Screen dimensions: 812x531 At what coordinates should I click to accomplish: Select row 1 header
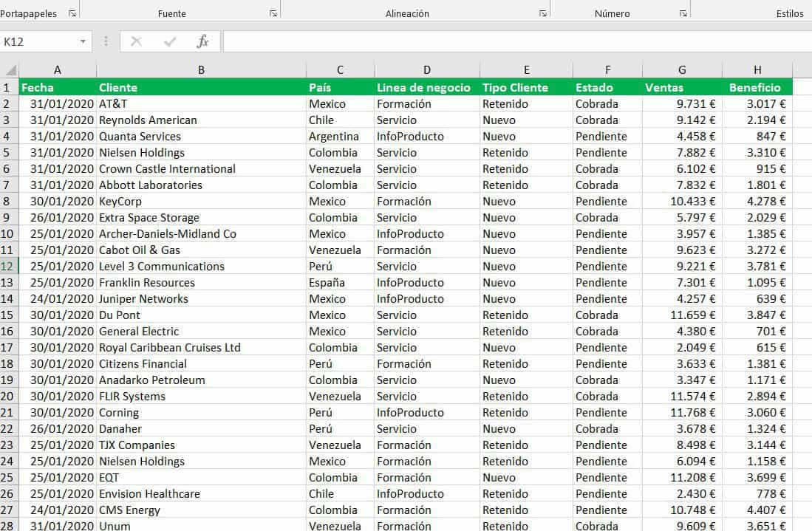9,87
